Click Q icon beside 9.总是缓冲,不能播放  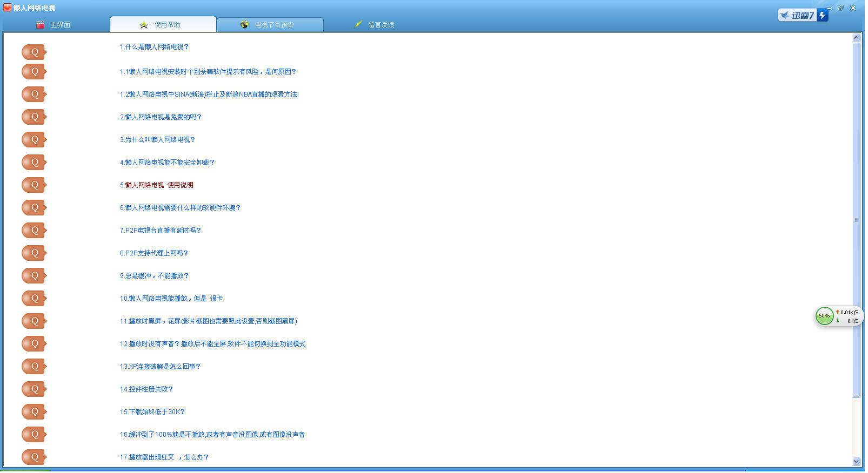click(x=34, y=276)
